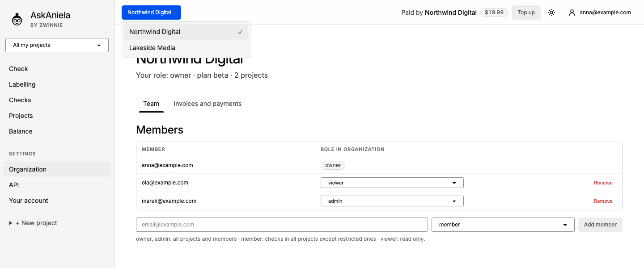Open Organization settings in the sidebar
The width and height of the screenshot is (644, 268).
(x=57, y=169)
